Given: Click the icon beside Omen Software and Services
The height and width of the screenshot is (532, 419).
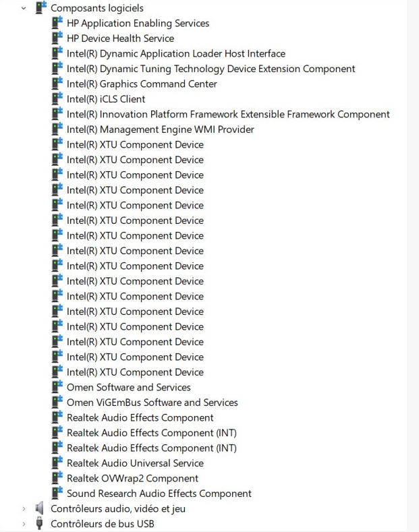Looking at the screenshot, I should tap(57, 387).
